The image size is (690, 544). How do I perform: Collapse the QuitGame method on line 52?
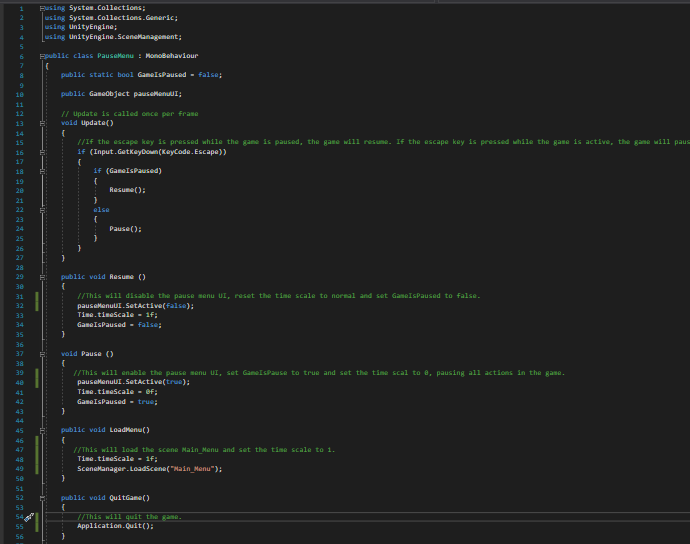[43, 497]
